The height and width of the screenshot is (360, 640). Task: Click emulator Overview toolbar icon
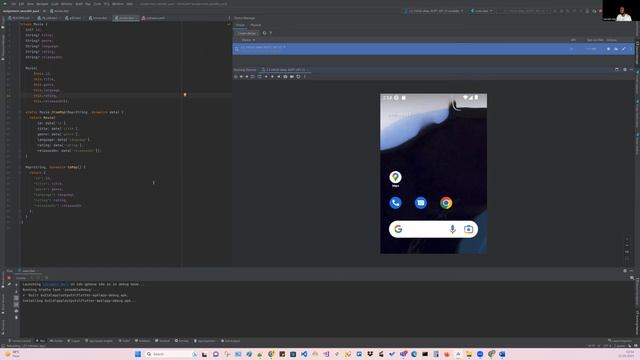click(279, 76)
